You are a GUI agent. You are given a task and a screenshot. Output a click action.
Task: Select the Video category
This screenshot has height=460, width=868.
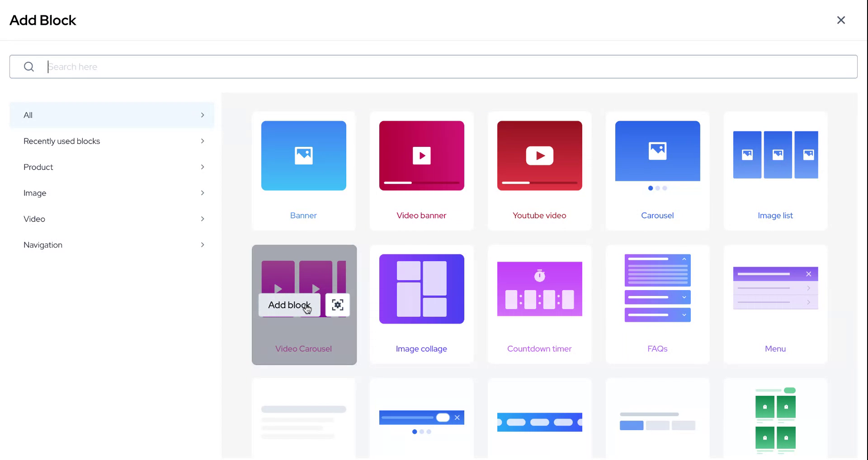[112, 219]
